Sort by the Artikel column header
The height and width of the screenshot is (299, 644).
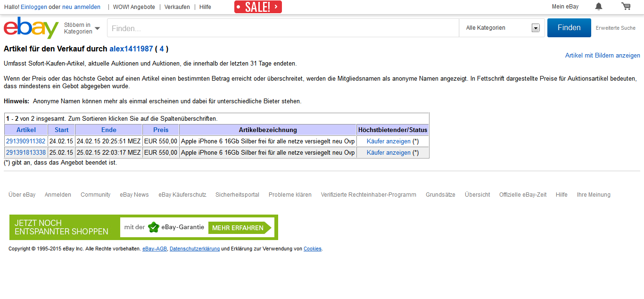pyautogui.click(x=26, y=130)
